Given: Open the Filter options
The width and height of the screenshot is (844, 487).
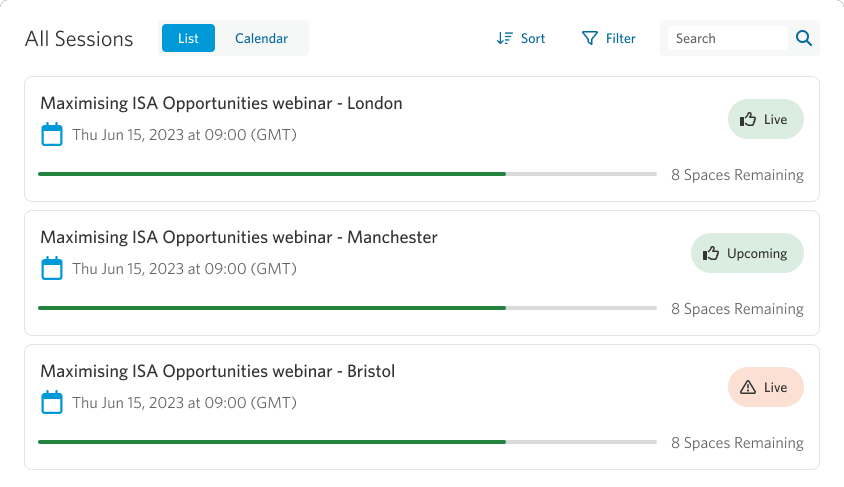Looking at the screenshot, I should click(609, 38).
